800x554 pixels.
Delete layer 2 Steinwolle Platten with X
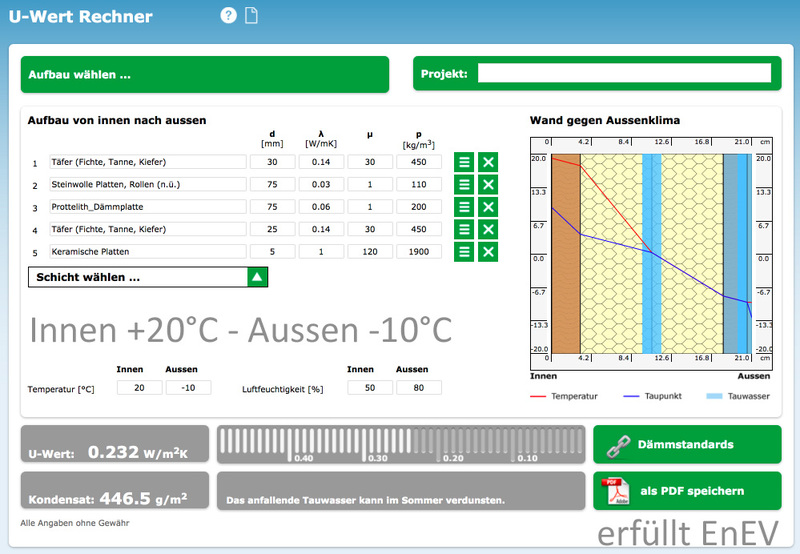coord(488,185)
